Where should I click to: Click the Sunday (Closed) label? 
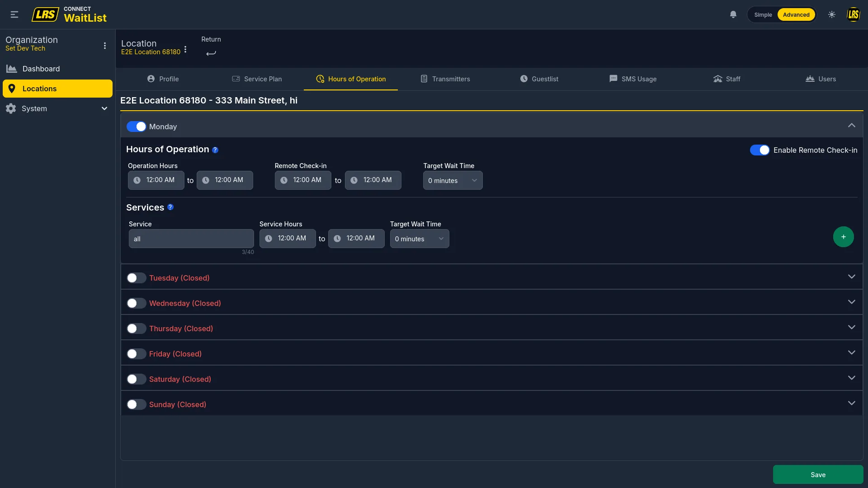click(x=178, y=404)
